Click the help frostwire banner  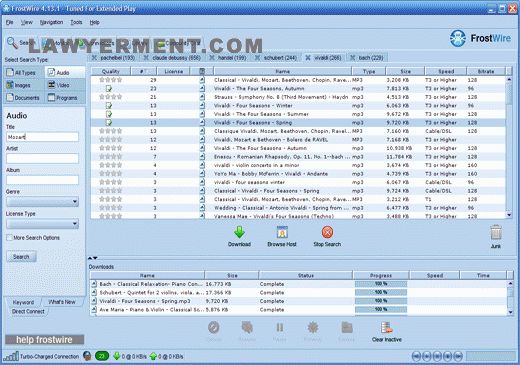tap(44, 340)
